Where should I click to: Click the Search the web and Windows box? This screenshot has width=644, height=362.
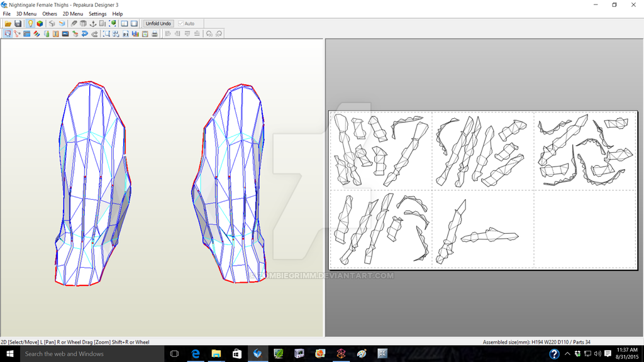click(x=92, y=354)
